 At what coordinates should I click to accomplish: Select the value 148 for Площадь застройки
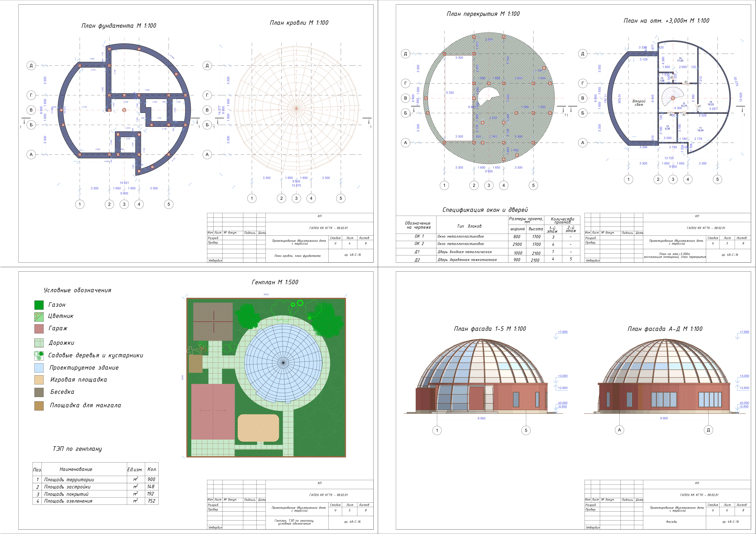click(151, 487)
